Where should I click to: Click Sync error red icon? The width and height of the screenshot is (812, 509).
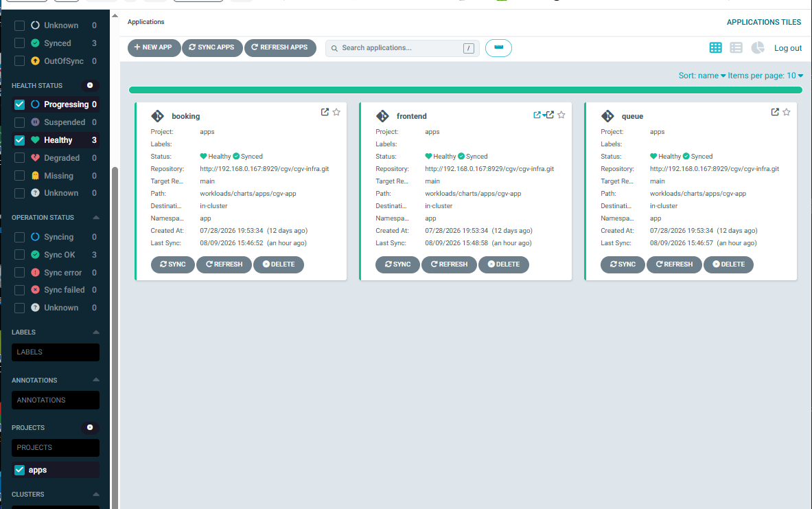click(35, 272)
